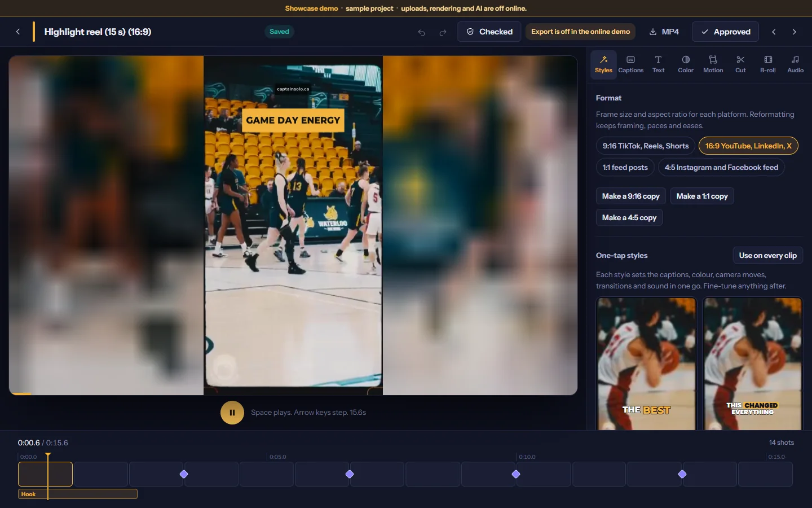Click Use on every clip
Viewport: 812px width, 508px height.
click(x=767, y=255)
